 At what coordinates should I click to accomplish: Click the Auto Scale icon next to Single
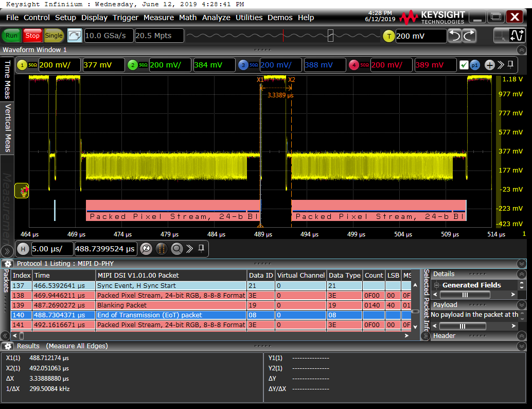[75, 36]
